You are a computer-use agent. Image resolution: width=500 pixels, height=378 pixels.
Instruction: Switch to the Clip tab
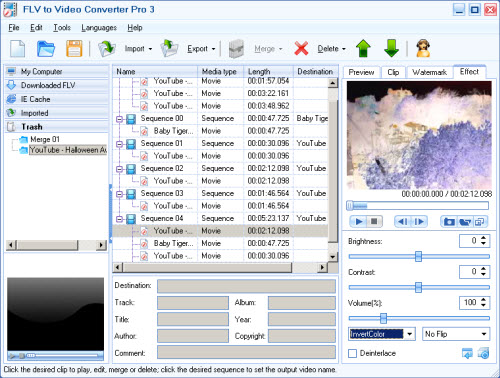[393, 72]
